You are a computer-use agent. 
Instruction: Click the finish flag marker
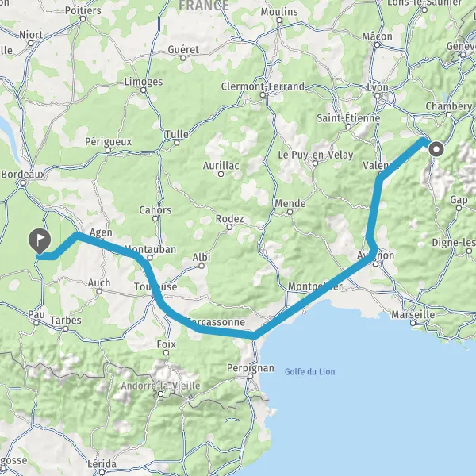40,241
